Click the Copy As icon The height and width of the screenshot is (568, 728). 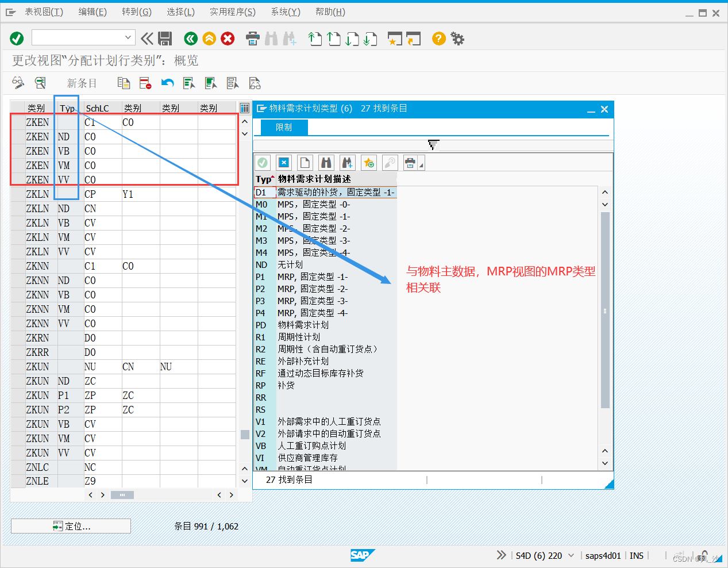pos(123,83)
